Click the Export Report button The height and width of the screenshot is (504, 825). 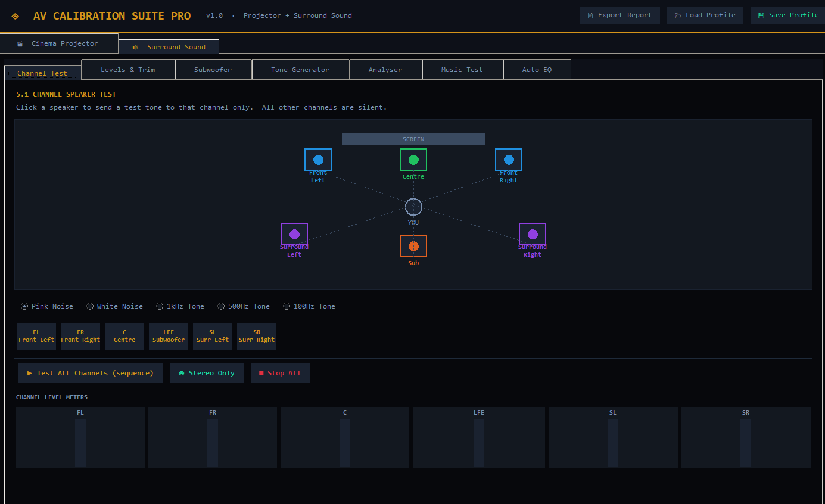point(619,15)
